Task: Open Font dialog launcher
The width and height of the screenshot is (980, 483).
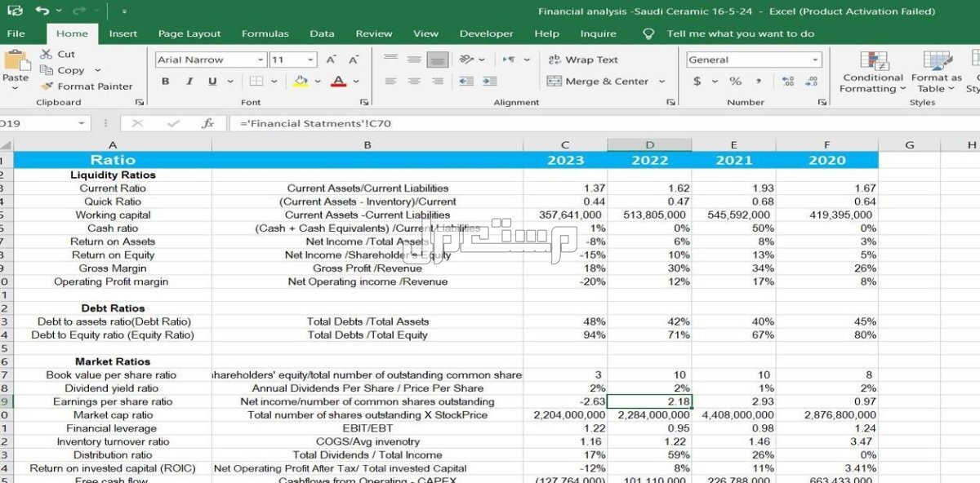Action: tap(363, 102)
